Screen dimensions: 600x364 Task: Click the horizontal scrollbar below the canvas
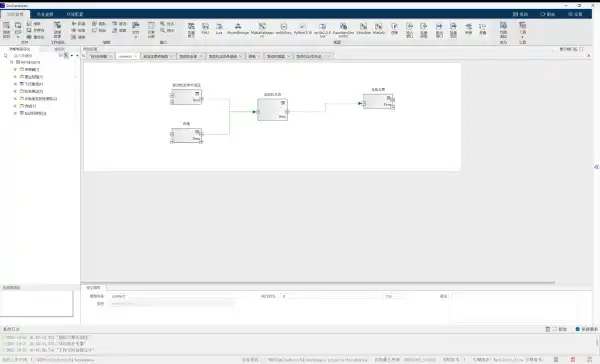pyautogui.click(x=318, y=283)
